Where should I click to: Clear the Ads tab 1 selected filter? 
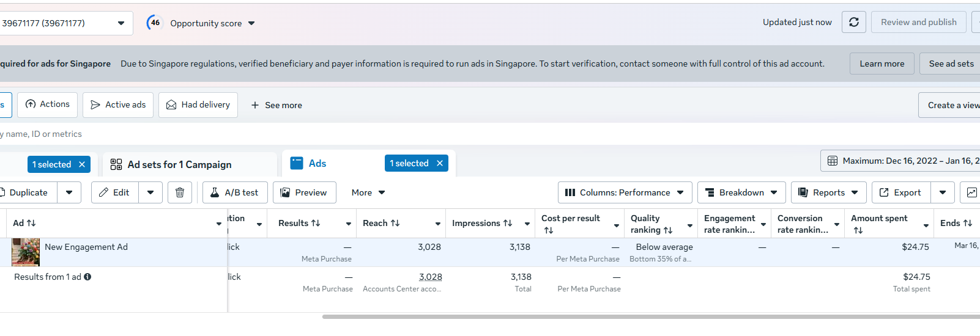pyautogui.click(x=440, y=163)
